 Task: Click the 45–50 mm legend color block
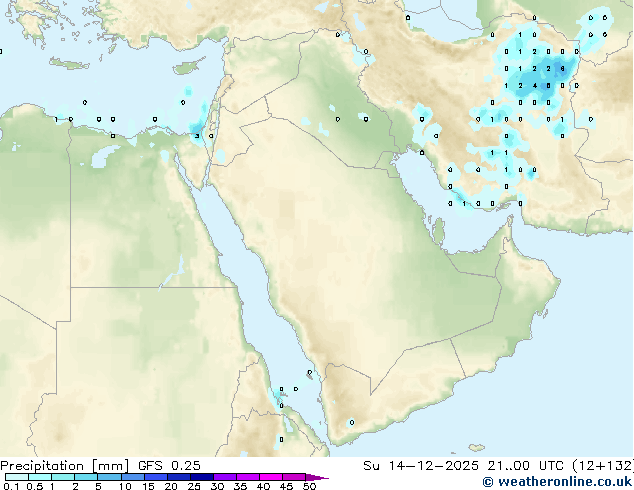pyautogui.click(x=294, y=477)
